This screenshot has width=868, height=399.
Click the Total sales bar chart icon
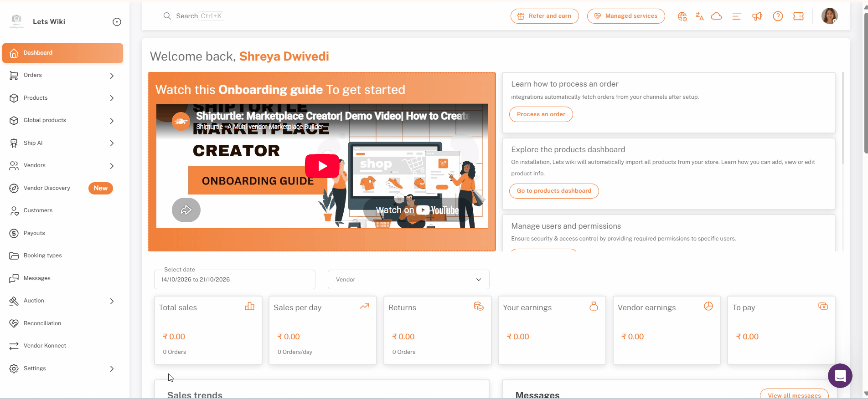[249, 307]
